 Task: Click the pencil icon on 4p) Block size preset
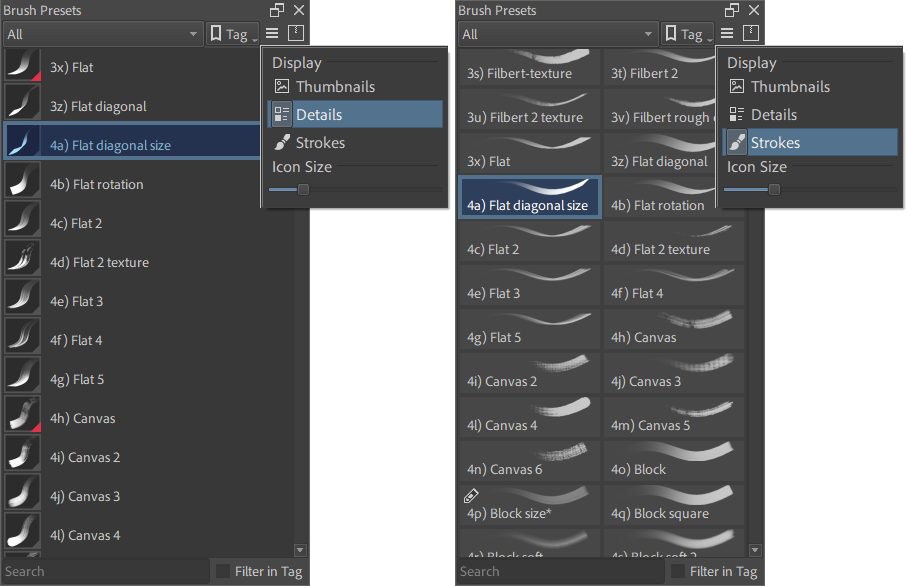click(x=471, y=496)
